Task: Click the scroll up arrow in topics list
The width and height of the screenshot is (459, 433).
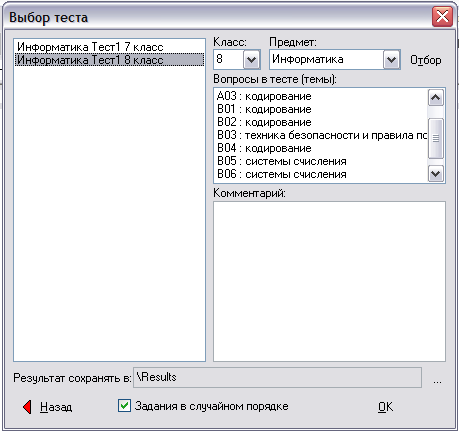Action: (436, 98)
